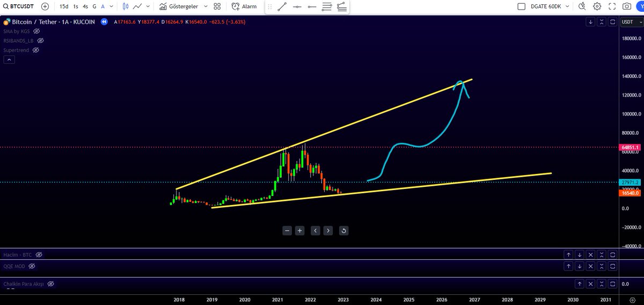Open the indicator templates grid icon
Viewport: 644px width, 305px height.
(217, 6)
